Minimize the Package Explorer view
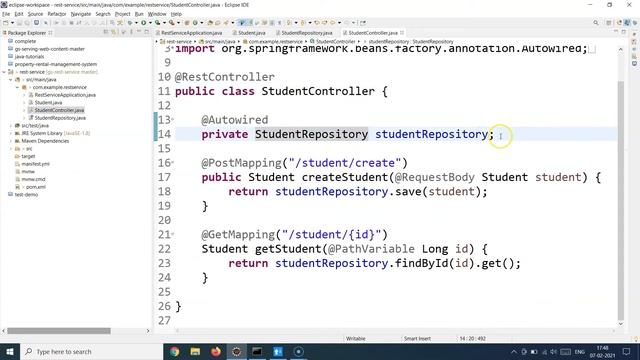Image resolution: width=640 pixels, height=360 pixels. tap(139, 32)
